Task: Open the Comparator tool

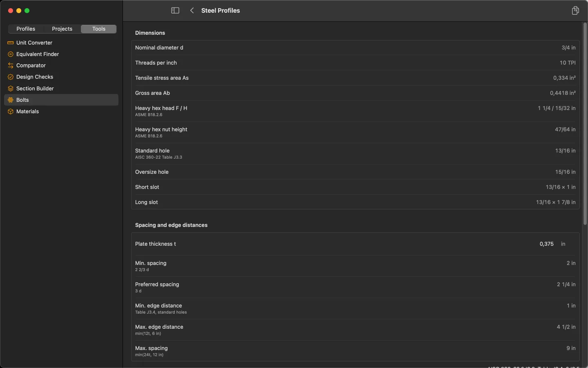Action: [61, 65]
